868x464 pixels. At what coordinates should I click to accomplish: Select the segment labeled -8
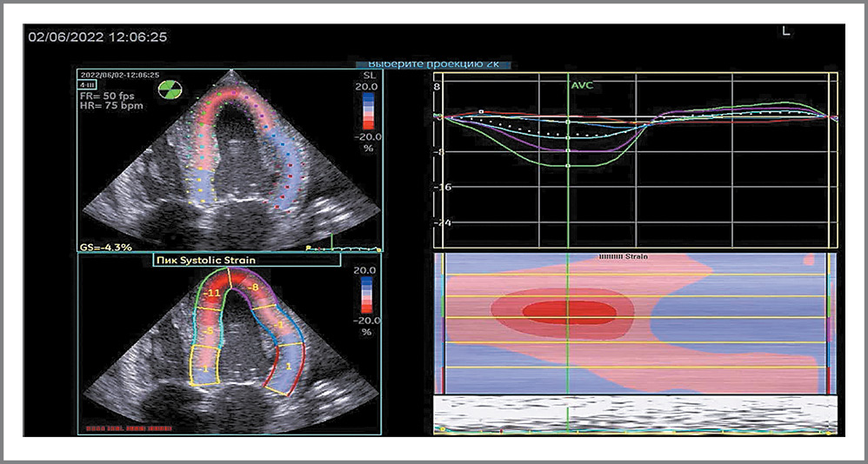coord(252,286)
